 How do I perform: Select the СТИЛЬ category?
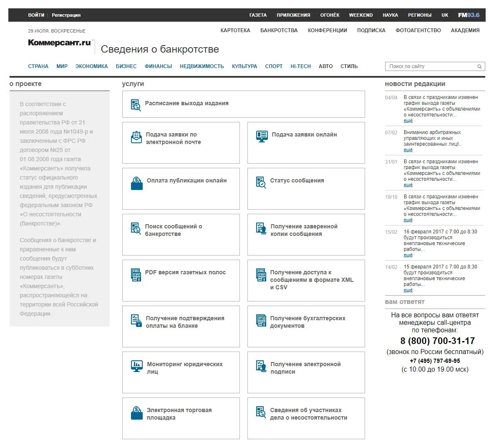(x=349, y=66)
